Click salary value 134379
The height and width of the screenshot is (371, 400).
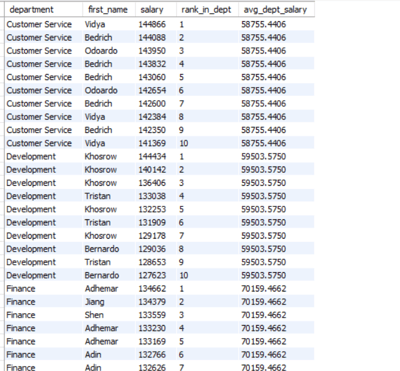[152, 302]
